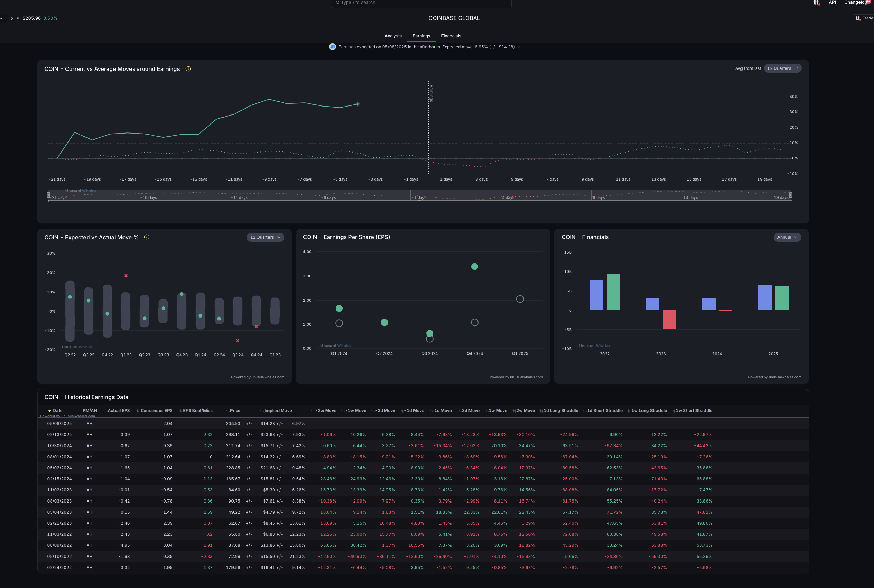Click the 1d Short Straddle value -97.34%
This screenshot has height=588, width=874.
[613, 446]
